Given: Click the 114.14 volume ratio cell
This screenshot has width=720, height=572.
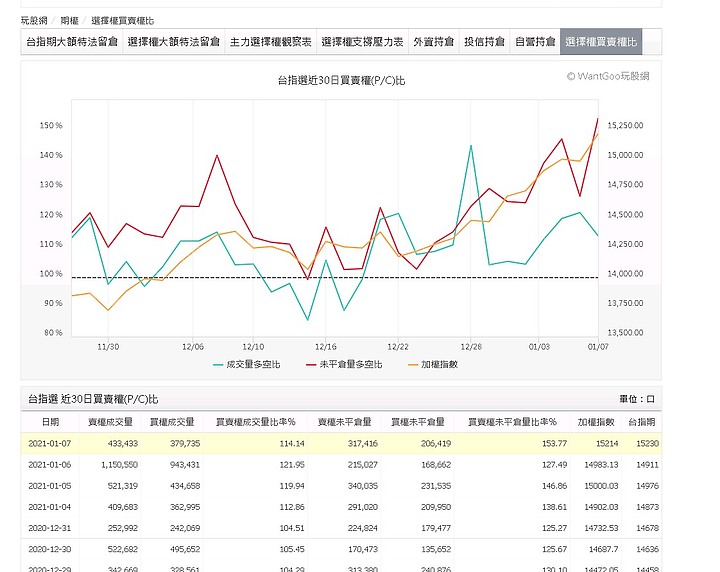Looking at the screenshot, I should pyautogui.click(x=292, y=443).
